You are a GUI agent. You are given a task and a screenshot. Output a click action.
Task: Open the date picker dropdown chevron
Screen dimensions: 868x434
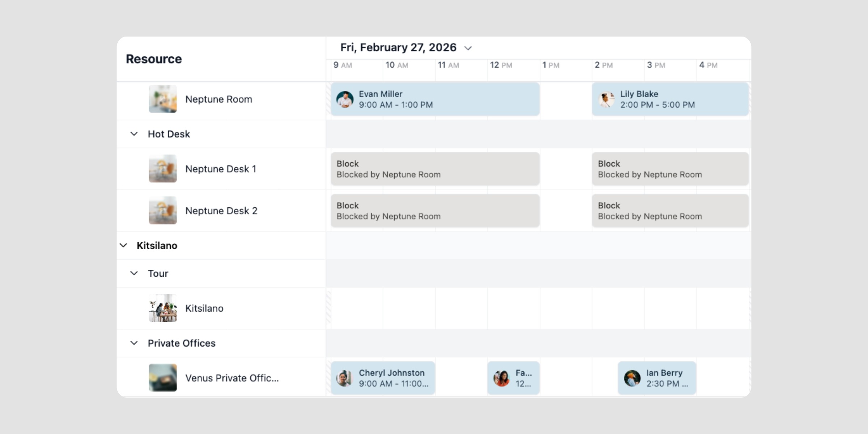coord(468,48)
